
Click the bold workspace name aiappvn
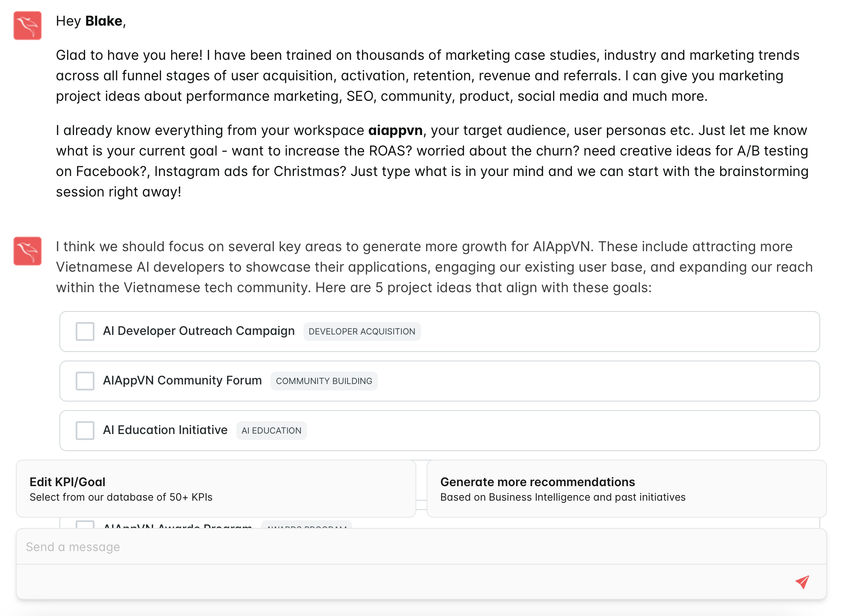pyautogui.click(x=395, y=130)
